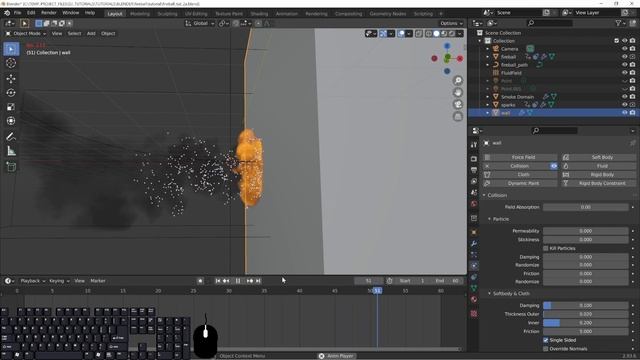Adjust Softbody Damping slider
Viewport: 640px width, 360px height.
[586, 305]
